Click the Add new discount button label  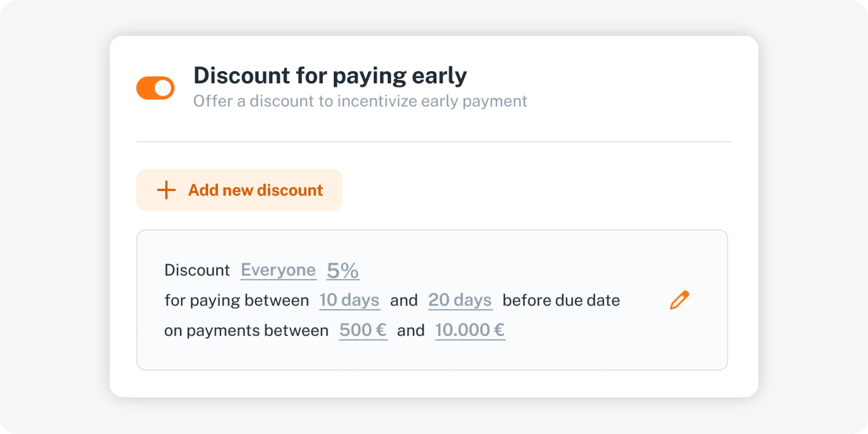coord(255,190)
